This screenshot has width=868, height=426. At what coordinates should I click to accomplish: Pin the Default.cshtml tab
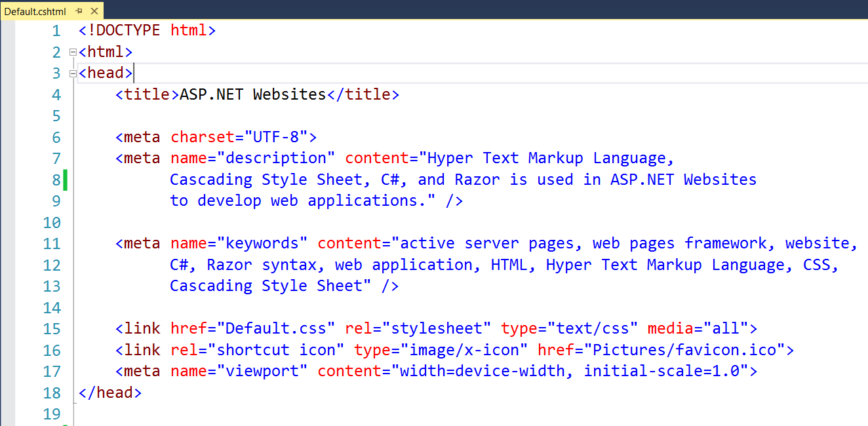point(79,11)
